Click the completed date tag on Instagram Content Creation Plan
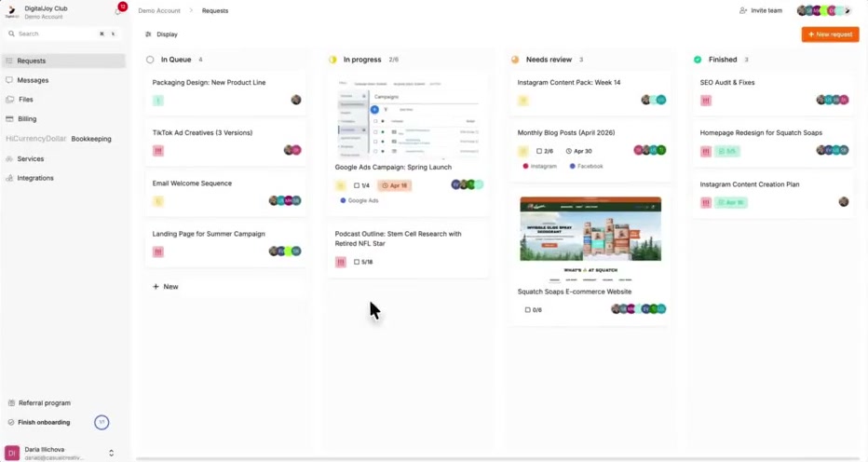868x462 pixels. (x=731, y=203)
